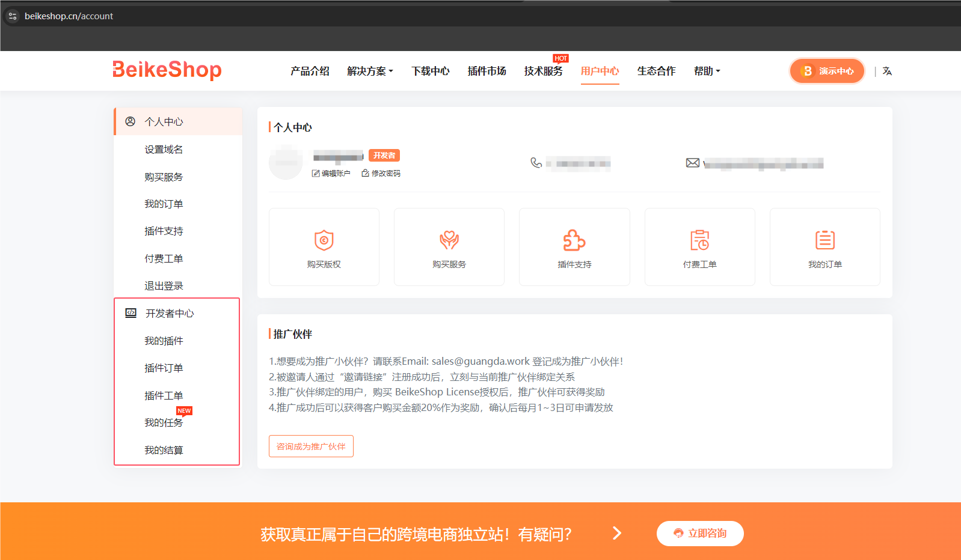Click the 立即咨询 button in banner
The image size is (961, 560).
[x=700, y=534]
